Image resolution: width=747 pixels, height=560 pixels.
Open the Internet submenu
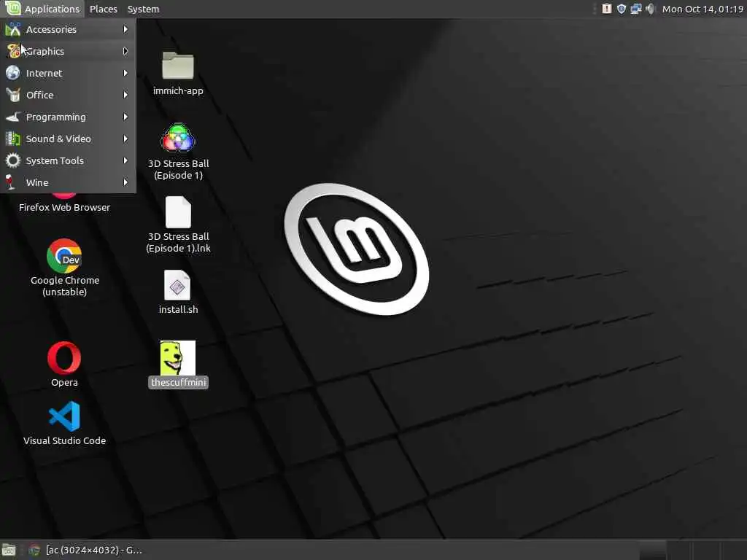pos(68,74)
